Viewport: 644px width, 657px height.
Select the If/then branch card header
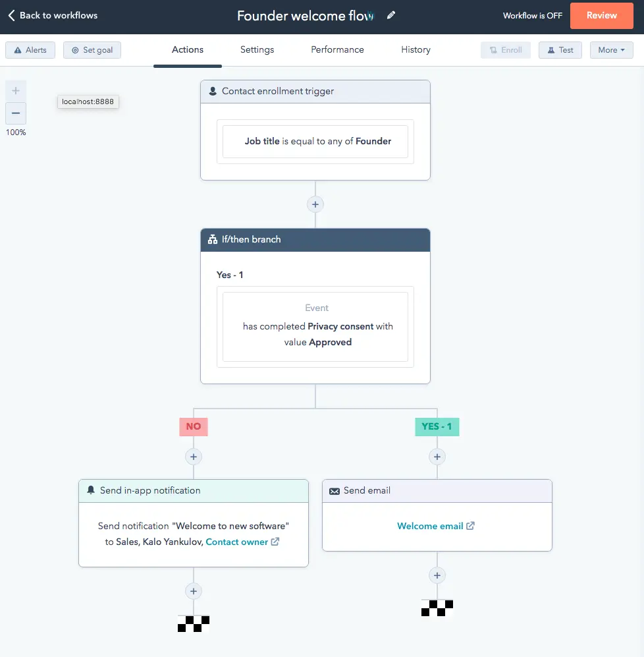point(315,240)
